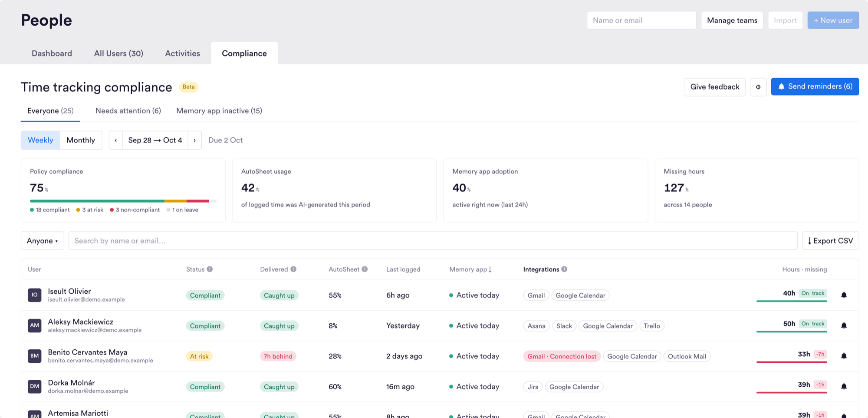
Task: Focus the Name or email search field
Action: pyautogui.click(x=641, y=20)
